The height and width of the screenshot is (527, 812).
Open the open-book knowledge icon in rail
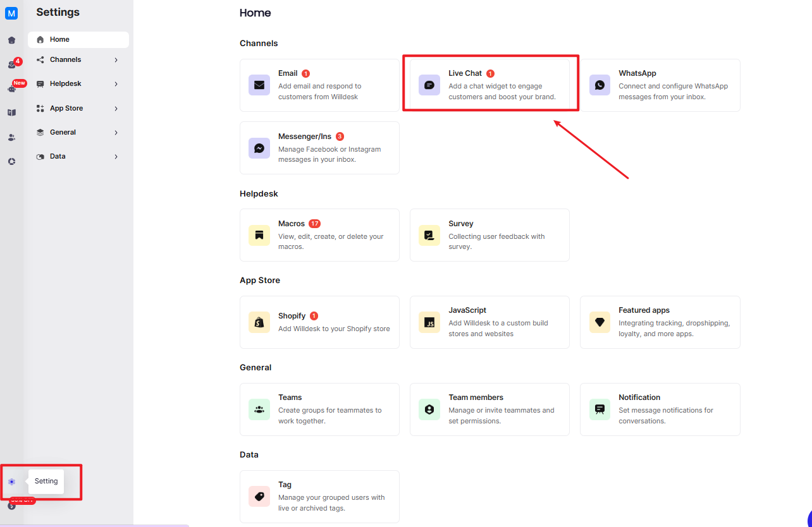[11, 112]
